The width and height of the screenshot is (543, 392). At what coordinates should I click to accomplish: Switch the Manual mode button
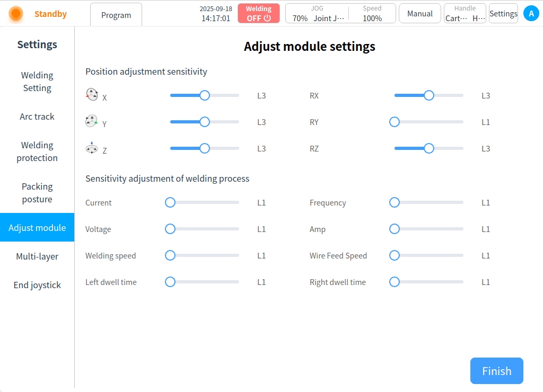[420, 14]
